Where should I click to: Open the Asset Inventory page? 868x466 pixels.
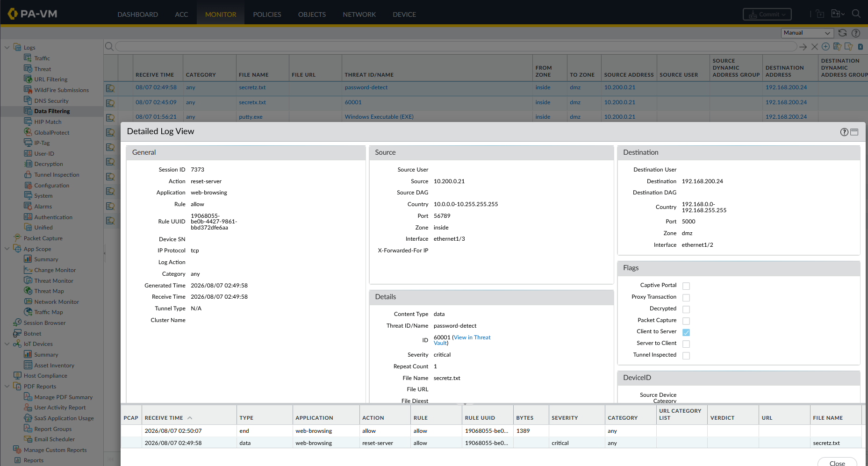click(x=54, y=366)
